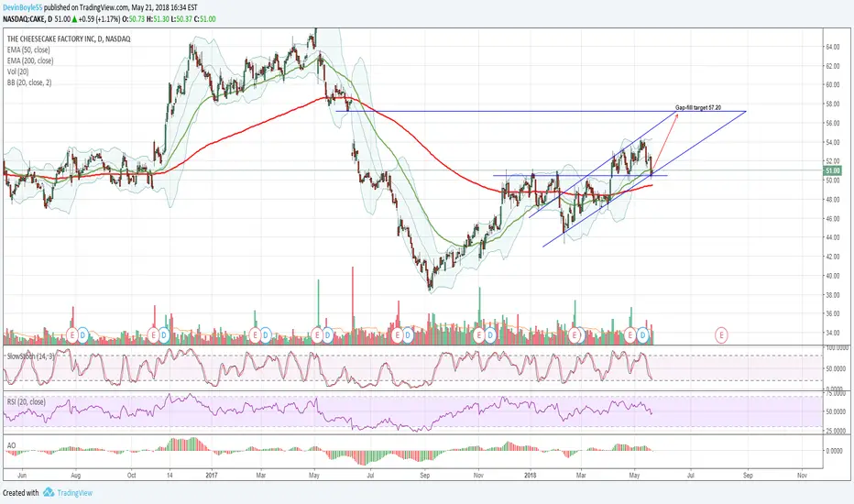Click the 2018 label on the time axis
This screenshot has height=504, width=854.
pos(530,475)
